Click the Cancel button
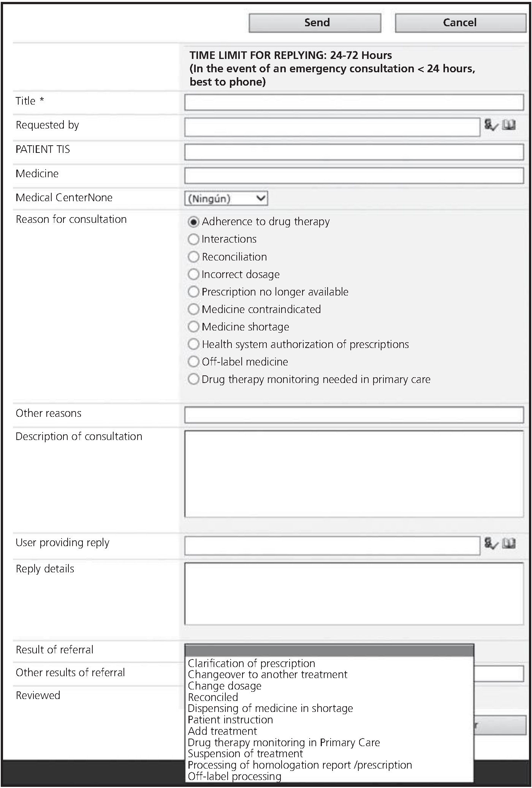This screenshot has width=532, height=788. click(460, 23)
